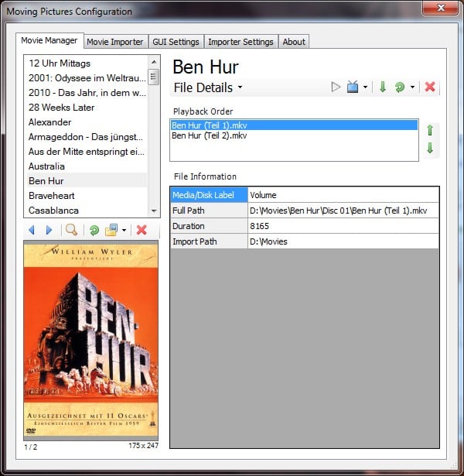Move file down in playback order
Image resolution: width=464 pixels, height=476 pixels.
(x=430, y=148)
